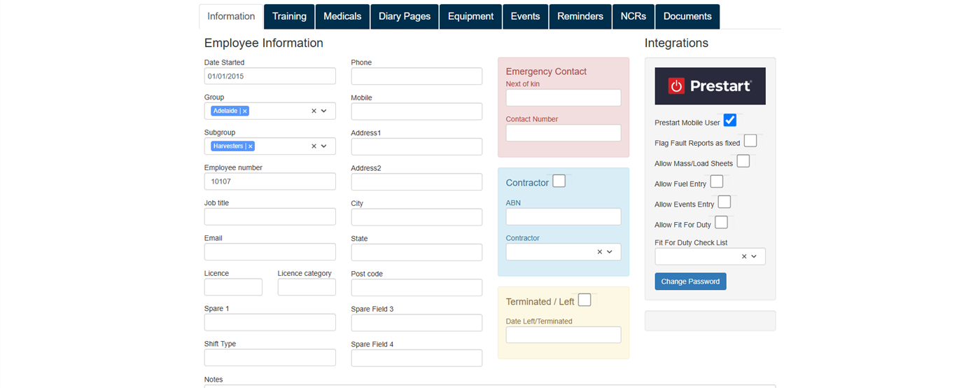980x388 pixels.
Task: Select the Information tab
Action: 231,17
